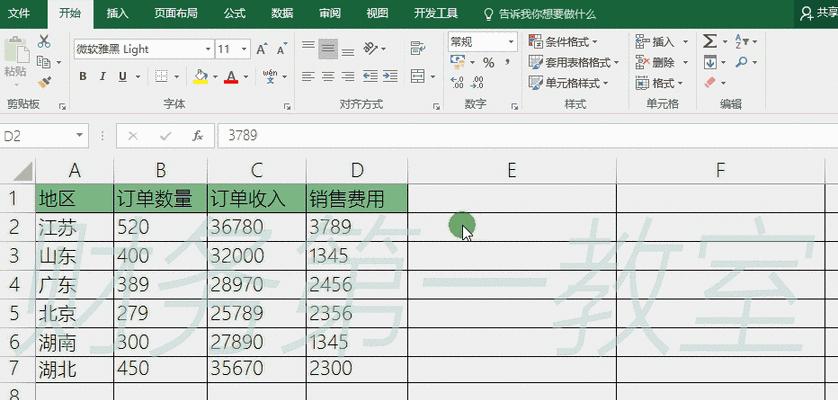This screenshot has width=838, height=400.
Task: Click the Wrap Text icon
Action: tap(418, 48)
